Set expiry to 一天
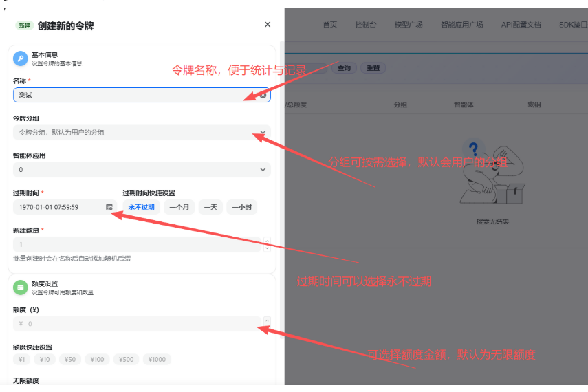Image resolution: width=588 pixels, height=392 pixels. point(210,207)
